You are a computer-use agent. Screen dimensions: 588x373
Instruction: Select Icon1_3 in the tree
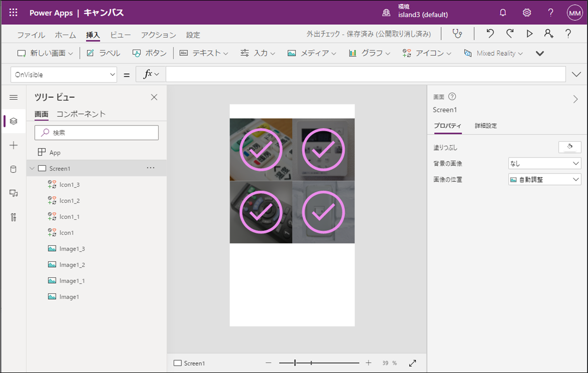pyautogui.click(x=69, y=185)
